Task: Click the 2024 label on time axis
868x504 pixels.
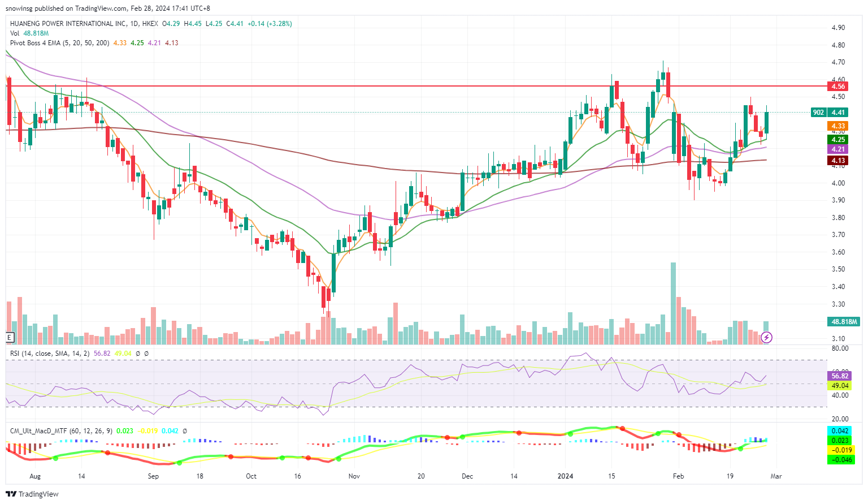Action: 565,476
